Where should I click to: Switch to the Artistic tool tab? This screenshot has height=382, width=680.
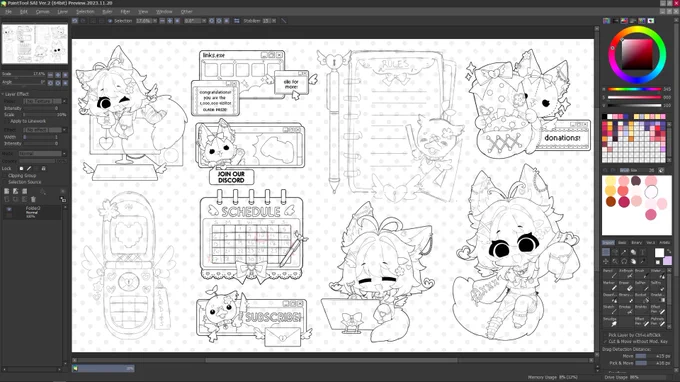click(664, 243)
